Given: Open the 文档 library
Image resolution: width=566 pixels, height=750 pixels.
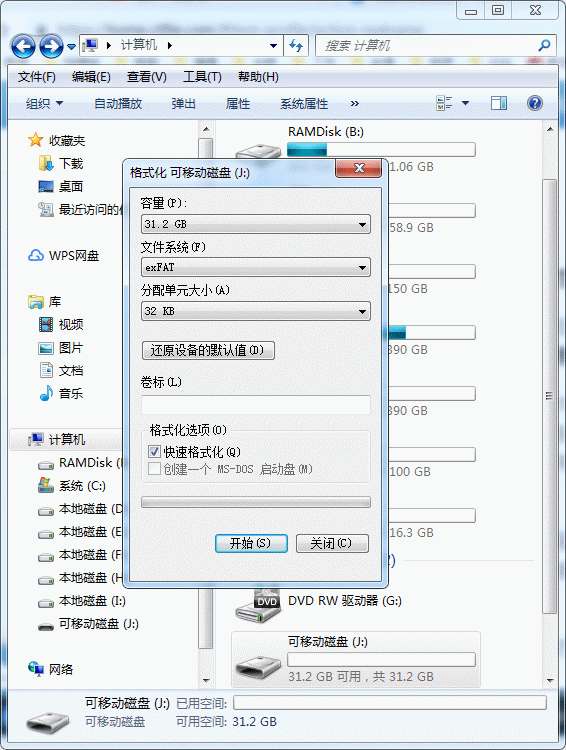Looking at the screenshot, I should click(61, 370).
